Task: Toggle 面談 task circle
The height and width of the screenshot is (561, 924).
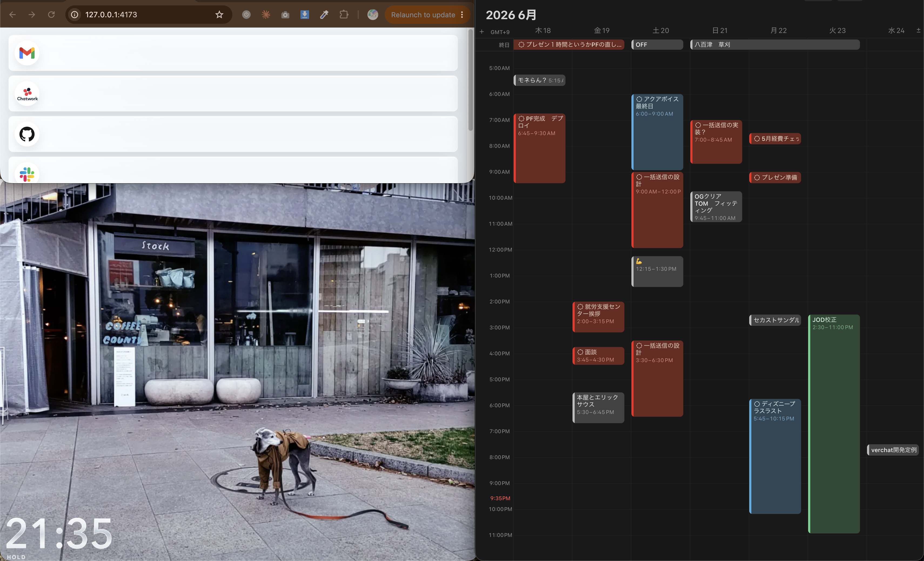Action: pos(580,352)
